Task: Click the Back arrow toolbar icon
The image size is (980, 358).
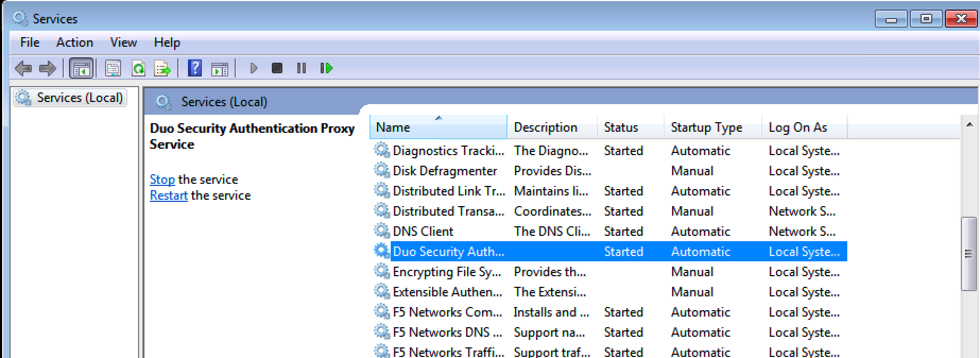Action: click(23, 68)
